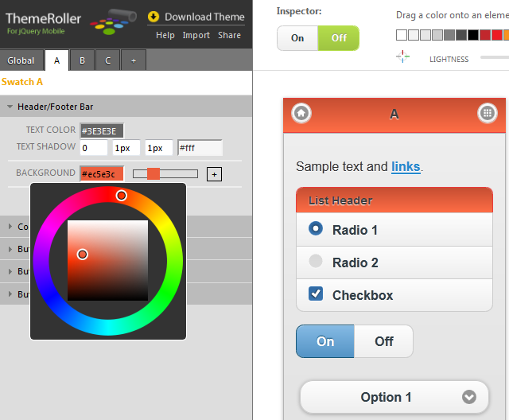Add a new swatch with plus tab
The image size is (509, 420).
click(133, 60)
